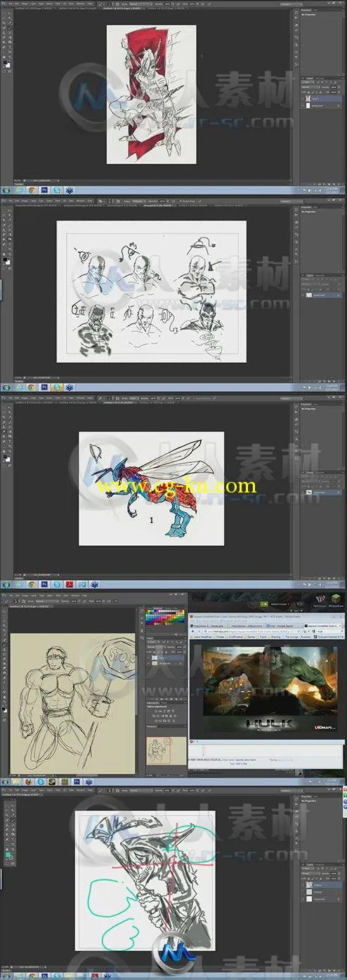Open foreground color swatch in red character artwork window
Screen dimensions: 347x980
pyautogui.click(x=4, y=63)
